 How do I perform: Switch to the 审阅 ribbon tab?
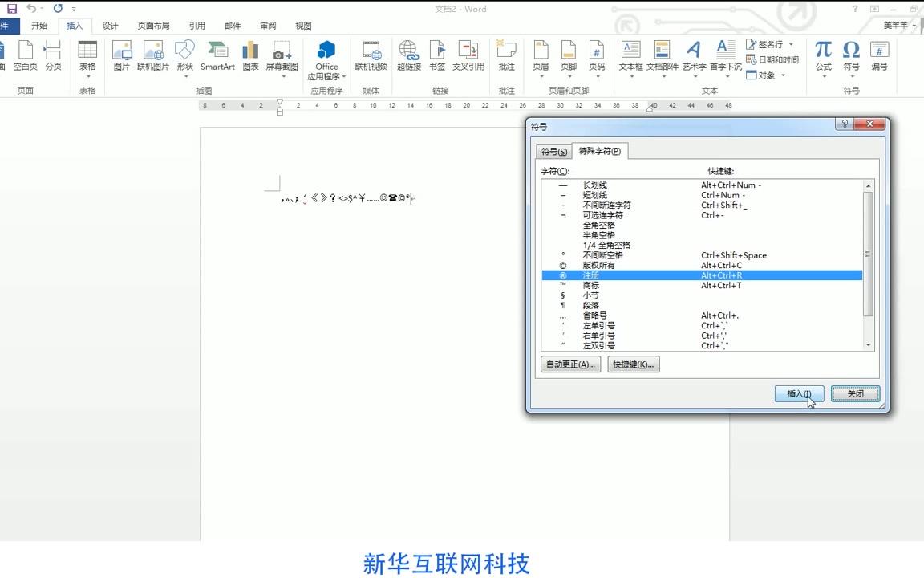click(x=268, y=25)
